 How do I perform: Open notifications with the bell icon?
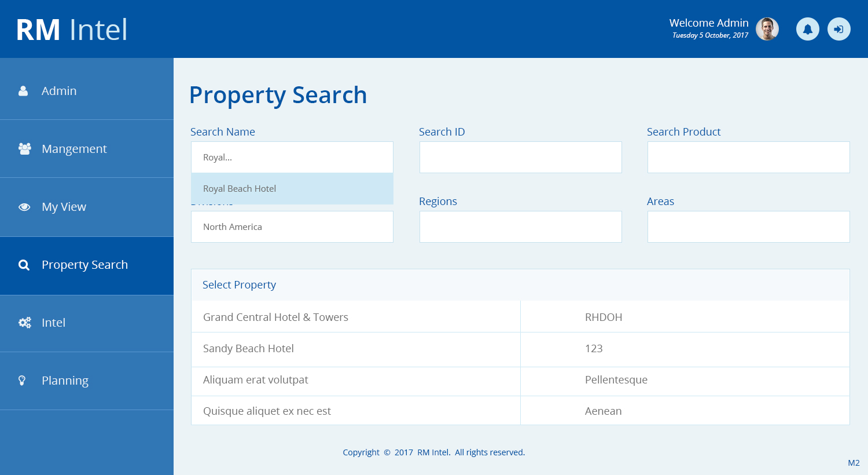807,28
